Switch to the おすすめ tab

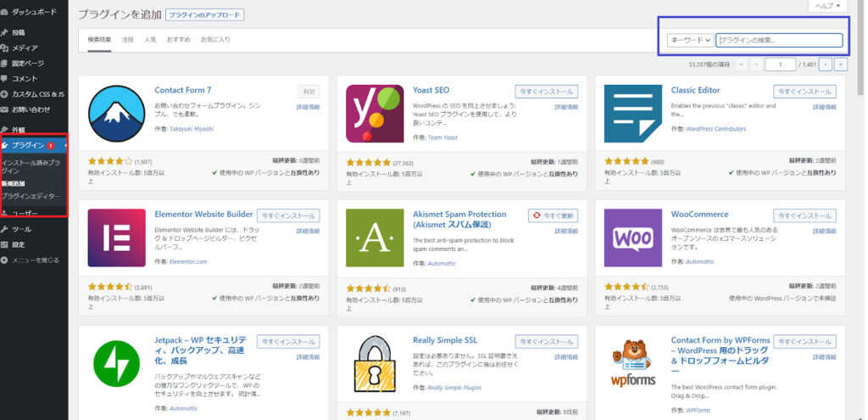coord(178,40)
